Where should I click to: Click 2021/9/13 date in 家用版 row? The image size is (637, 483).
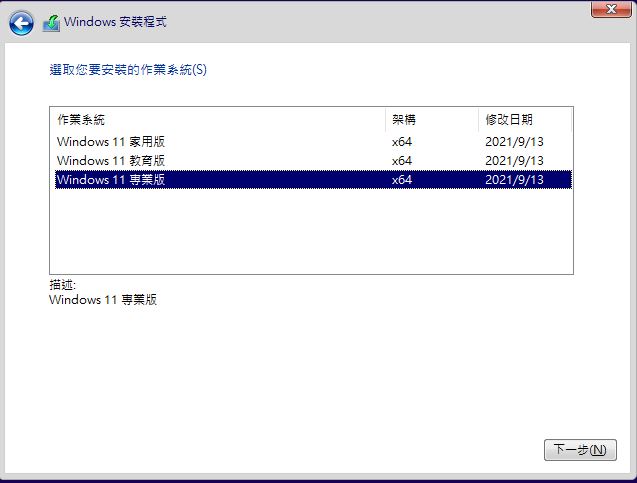[x=514, y=142]
